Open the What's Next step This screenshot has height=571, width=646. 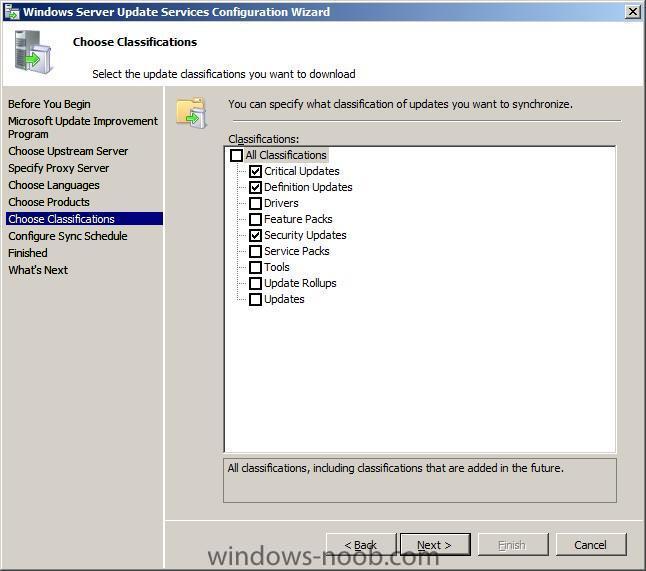(x=38, y=270)
